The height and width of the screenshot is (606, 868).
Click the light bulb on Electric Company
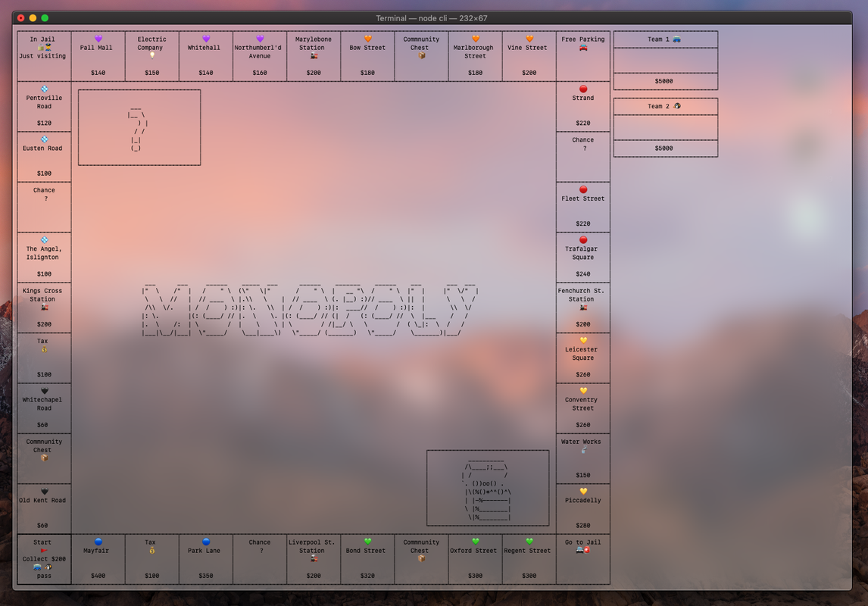tap(151, 55)
